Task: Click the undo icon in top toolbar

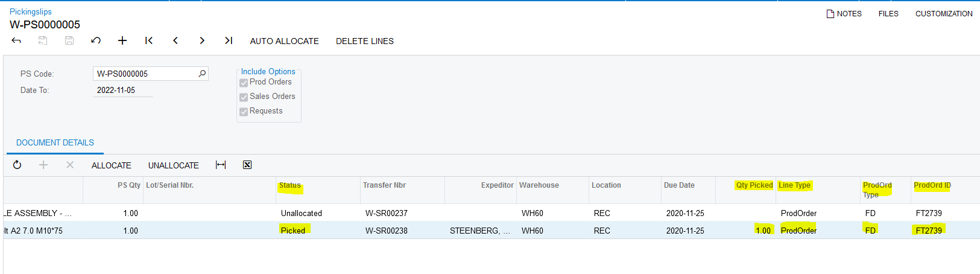Action: [96, 40]
